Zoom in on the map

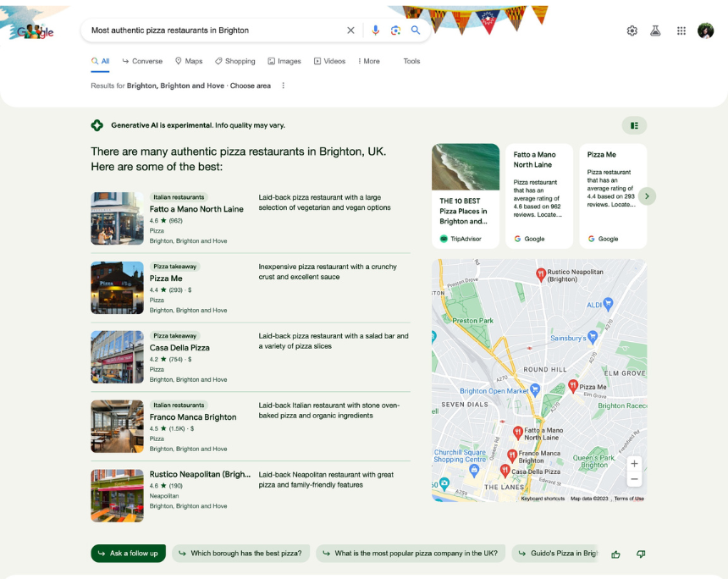(x=634, y=463)
